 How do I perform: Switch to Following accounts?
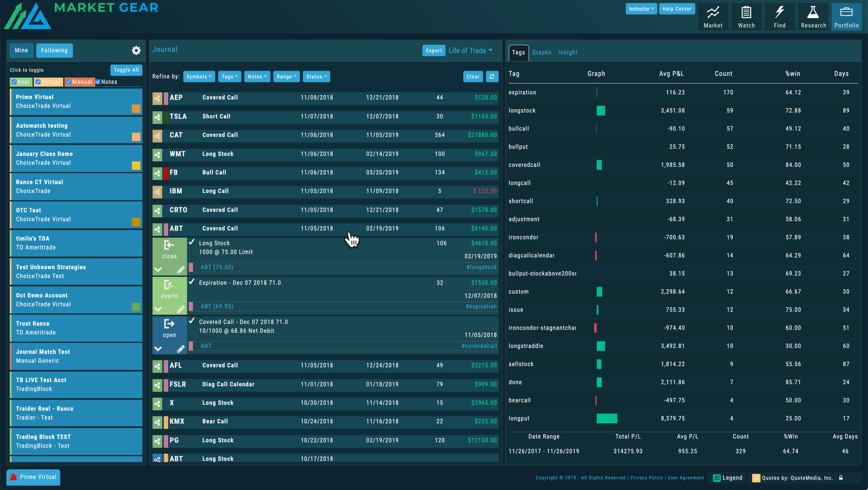coord(54,51)
